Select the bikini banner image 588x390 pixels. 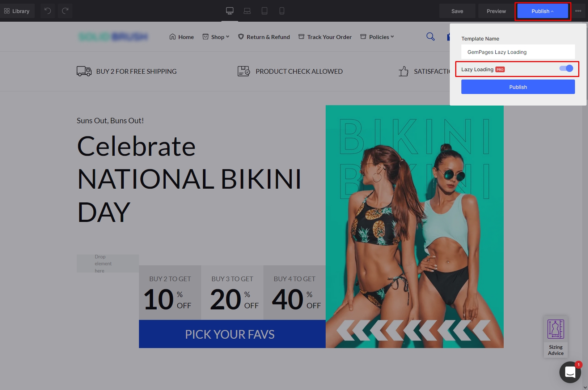[x=415, y=227]
